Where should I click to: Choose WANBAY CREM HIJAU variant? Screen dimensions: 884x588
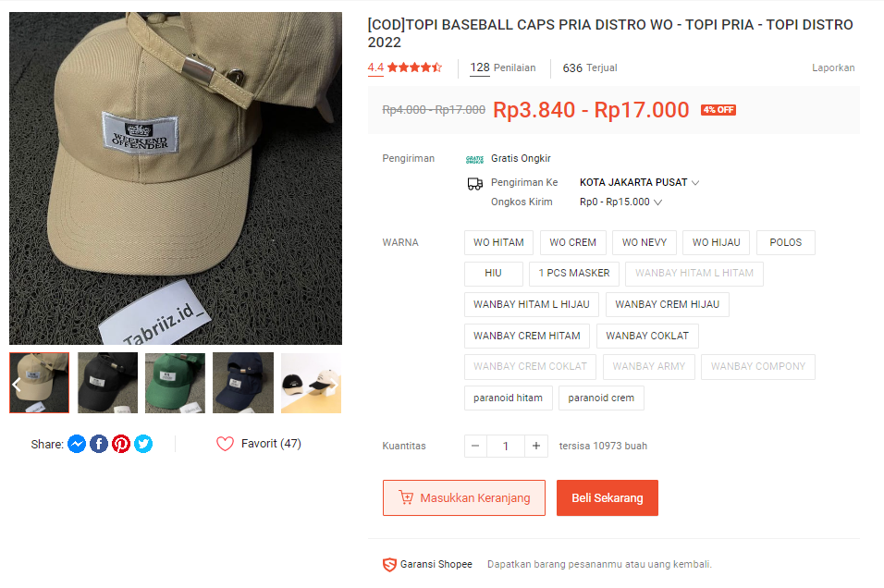click(667, 304)
